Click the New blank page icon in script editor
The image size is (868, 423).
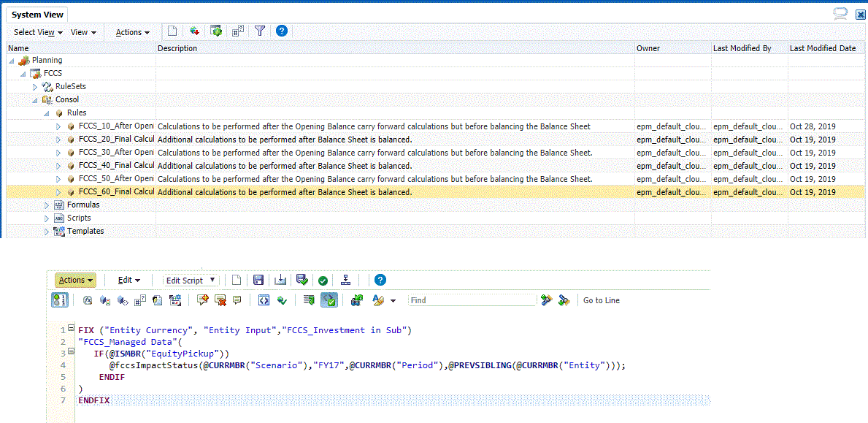(x=237, y=280)
